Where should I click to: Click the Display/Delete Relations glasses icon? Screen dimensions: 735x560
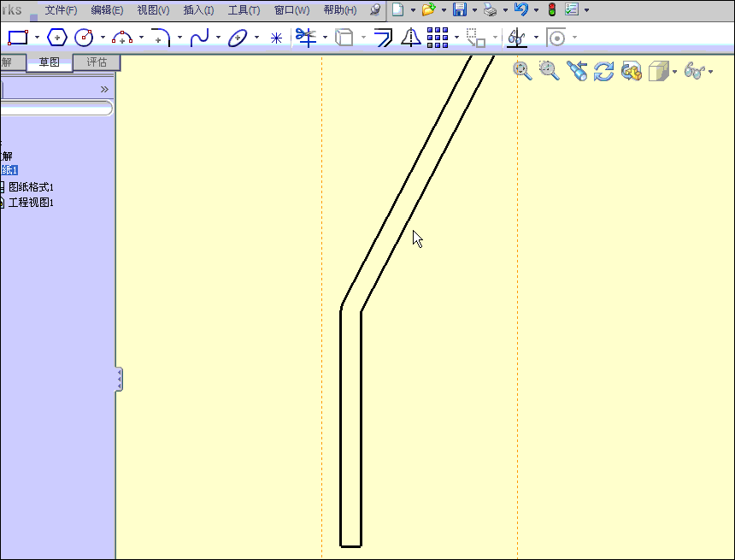click(x=516, y=38)
